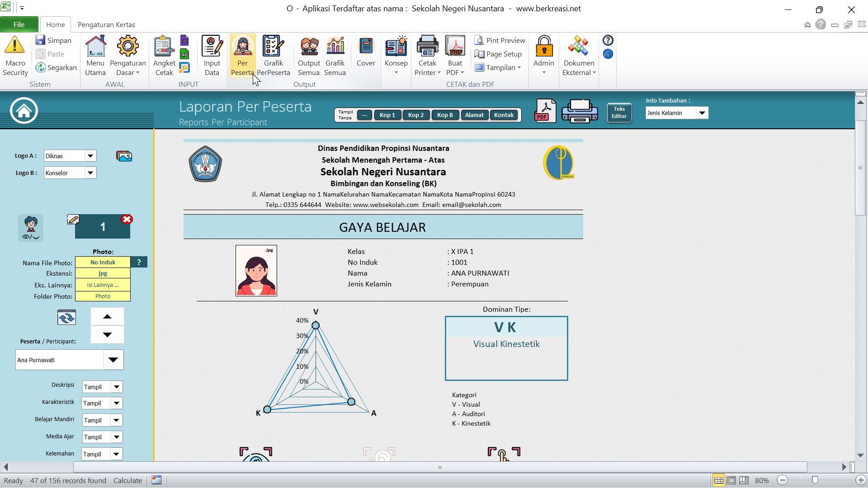868x488 pixels.
Task: Click the zoom slider handle in the status bar
Action: (x=815, y=480)
